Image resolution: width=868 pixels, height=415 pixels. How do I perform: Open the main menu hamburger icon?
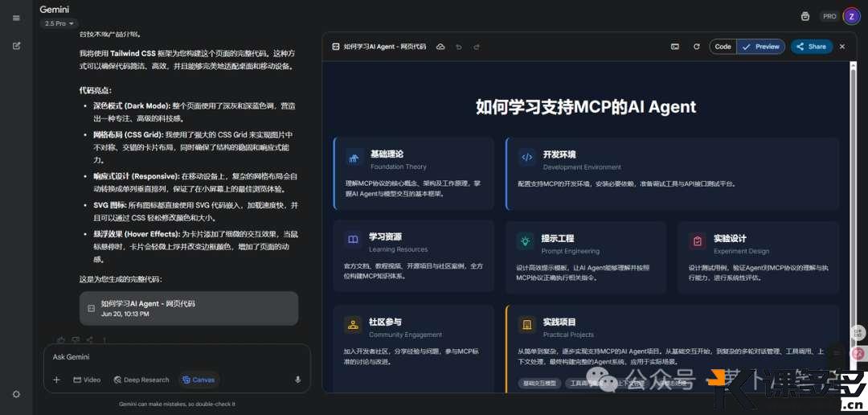click(x=16, y=18)
